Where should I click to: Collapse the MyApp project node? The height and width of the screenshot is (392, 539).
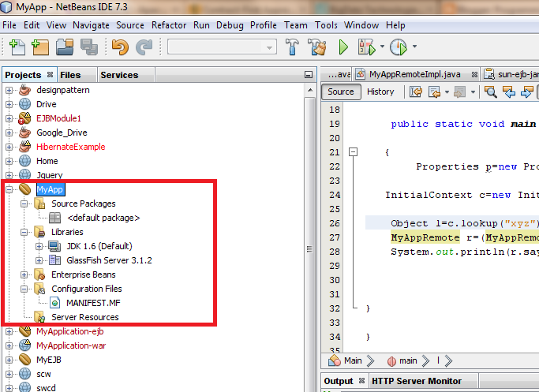pyautogui.click(x=9, y=189)
